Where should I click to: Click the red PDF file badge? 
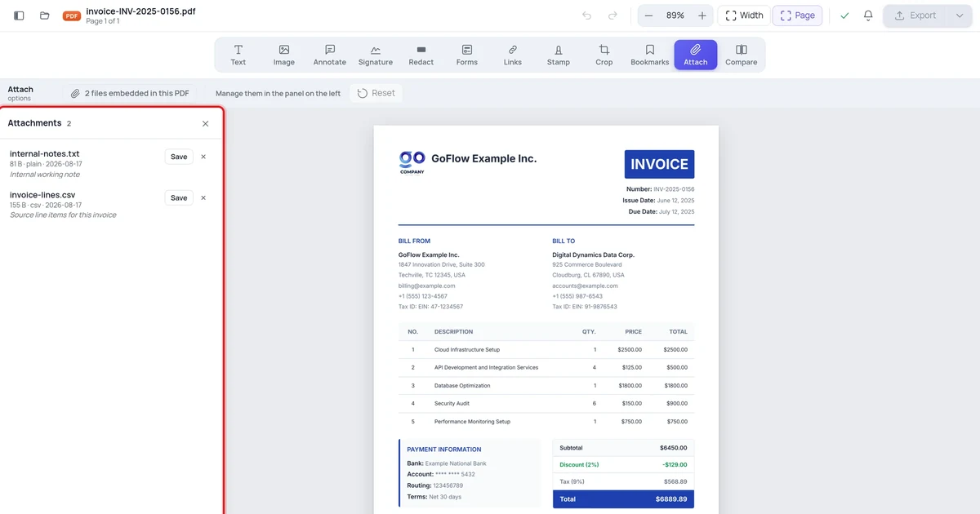coord(72,16)
